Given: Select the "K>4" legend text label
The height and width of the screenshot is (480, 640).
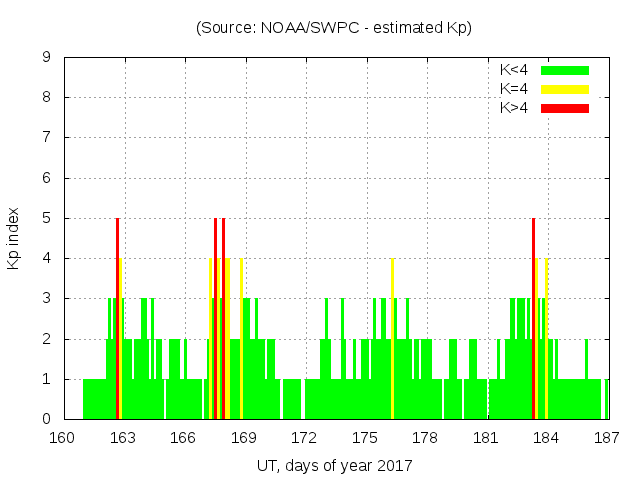Looking at the screenshot, I should [x=515, y=108].
